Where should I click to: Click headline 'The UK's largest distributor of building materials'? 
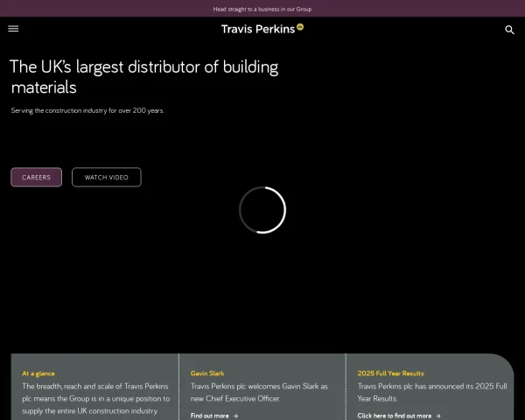click(144, 77)
